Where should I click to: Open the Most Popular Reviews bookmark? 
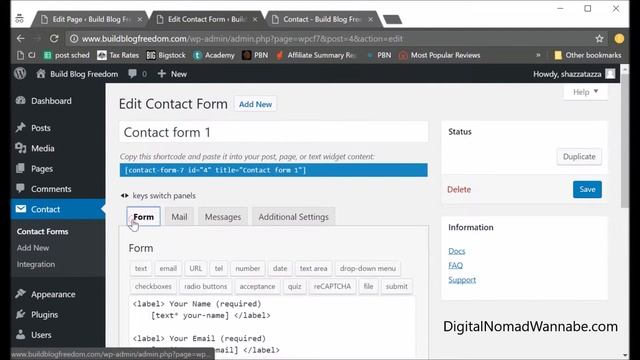tap(440, 55)
